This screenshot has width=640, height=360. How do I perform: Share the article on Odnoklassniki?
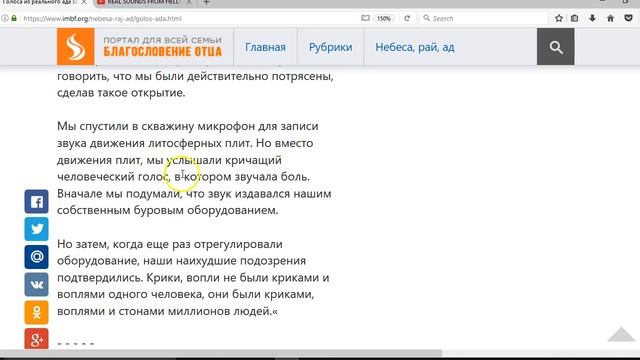(36, 312)
